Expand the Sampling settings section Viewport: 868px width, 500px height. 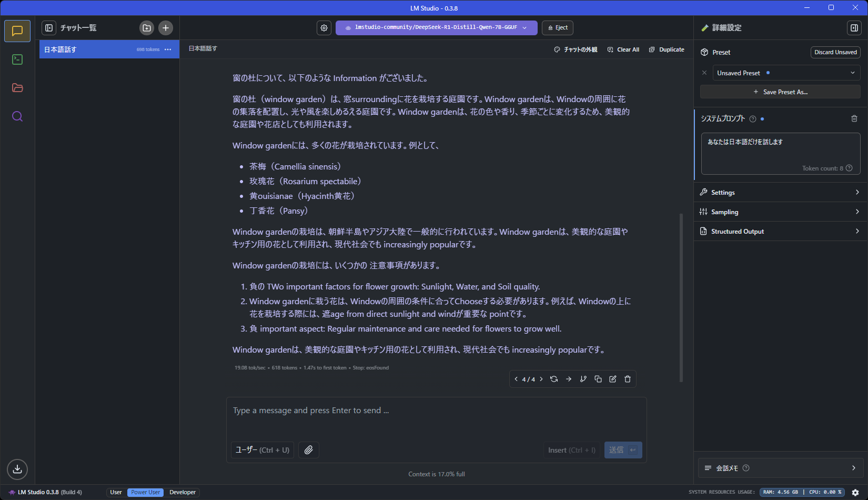coord(780,212)
